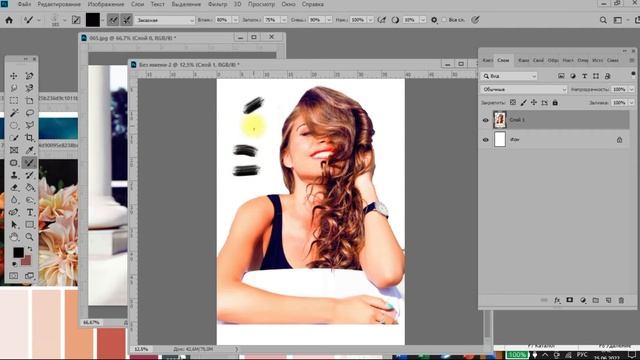The image size is (640, 360).
Task: Open the 'Заказная' brush mix preset dropdown
Action: [x=165, y=20]
